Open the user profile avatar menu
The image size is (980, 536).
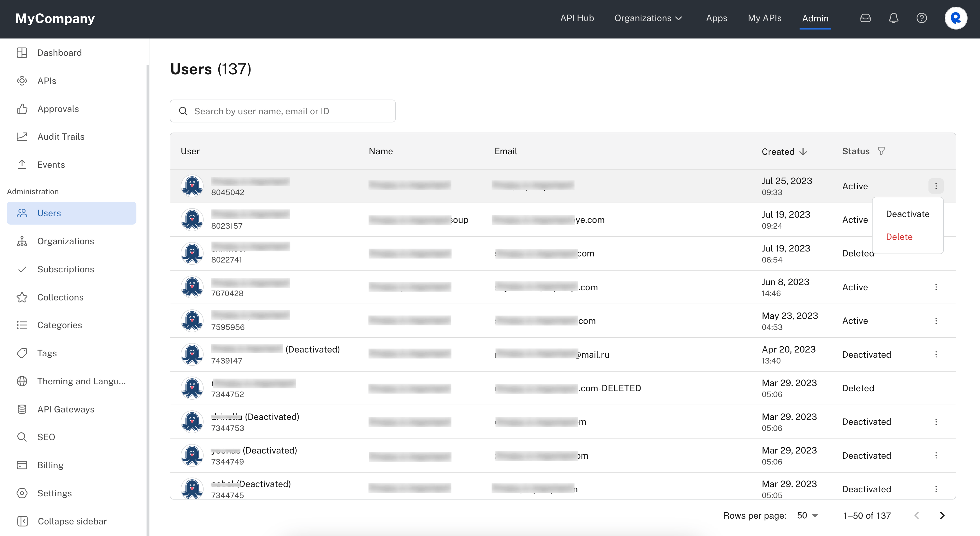956,18
